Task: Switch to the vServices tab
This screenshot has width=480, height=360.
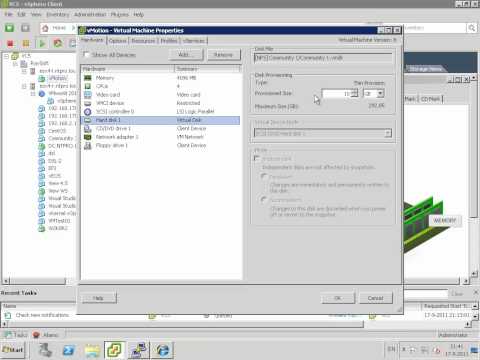Action: [194, 41]
